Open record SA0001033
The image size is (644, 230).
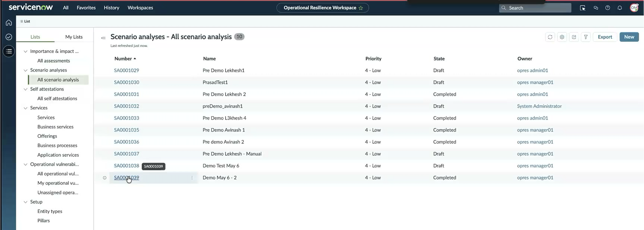126,118
